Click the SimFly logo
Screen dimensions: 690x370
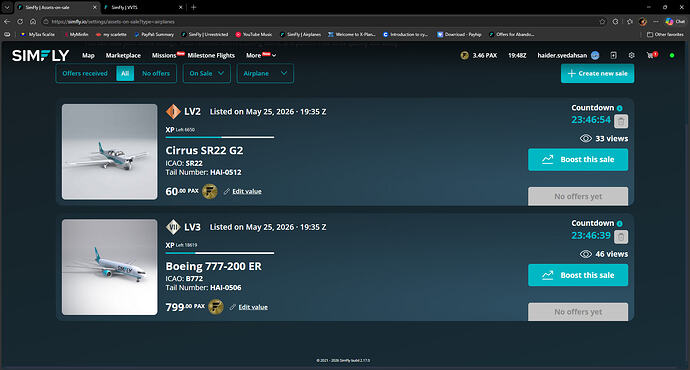pos(40,55)
